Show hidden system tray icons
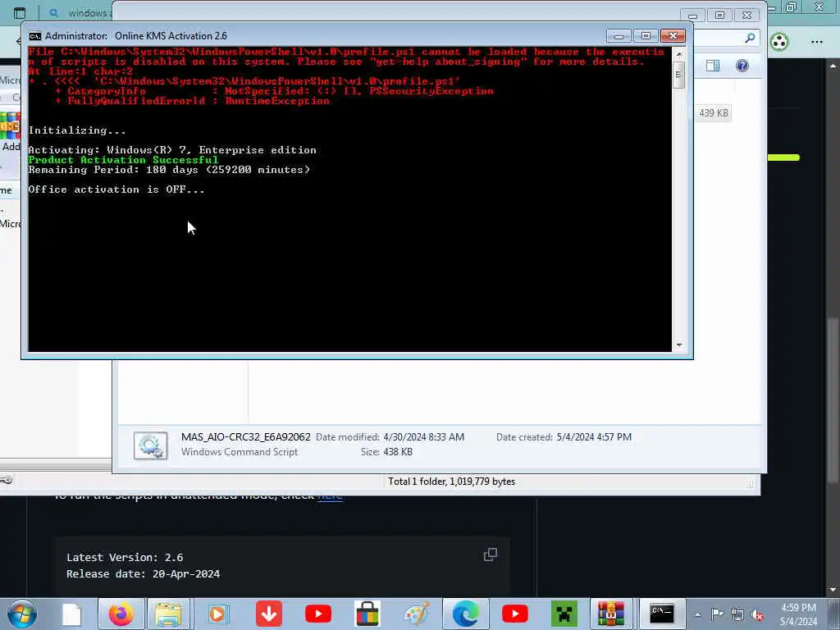The image size is (840, 630). [697, 615]
